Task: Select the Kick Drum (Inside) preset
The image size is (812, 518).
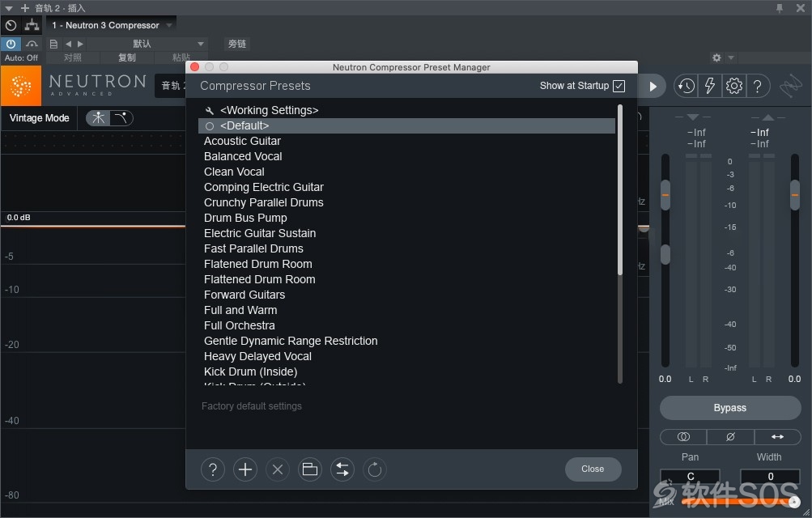Action: 406,372
